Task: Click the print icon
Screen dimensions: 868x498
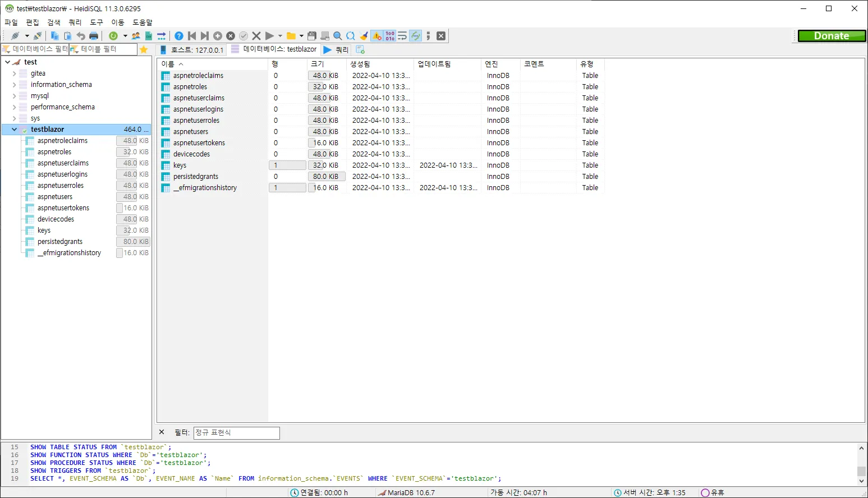Action: click(94, 36)
